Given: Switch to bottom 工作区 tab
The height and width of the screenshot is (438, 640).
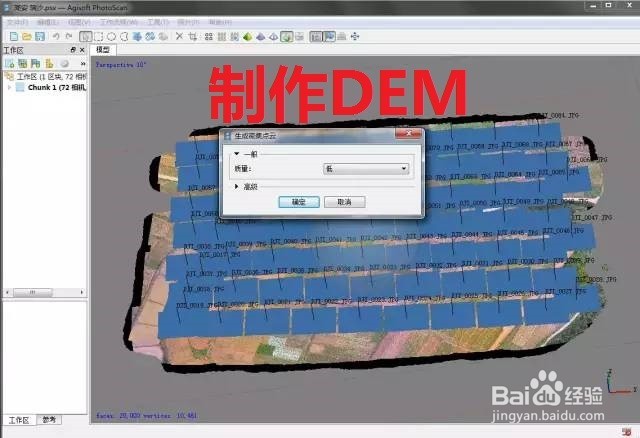Looking at the screenshot, I should (x=19, y=420).
